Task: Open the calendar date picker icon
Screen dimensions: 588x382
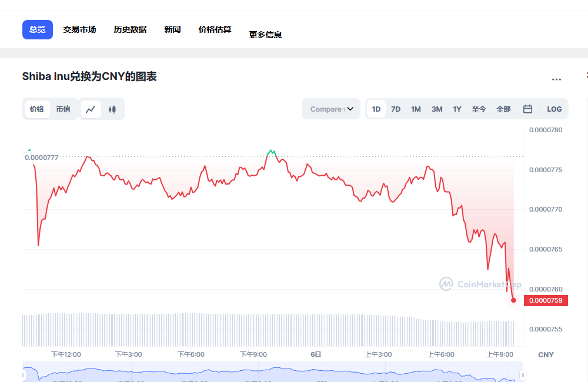Action: tap(527, 109)
